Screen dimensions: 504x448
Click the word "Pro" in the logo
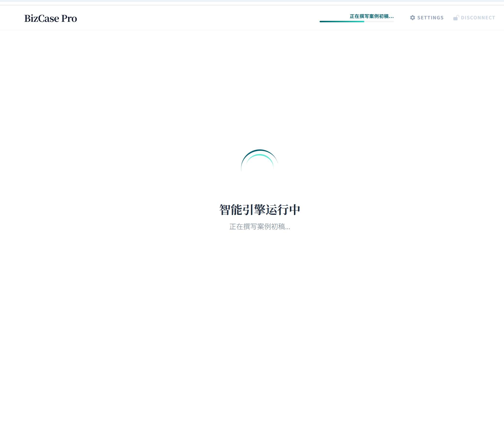point(69,18)
